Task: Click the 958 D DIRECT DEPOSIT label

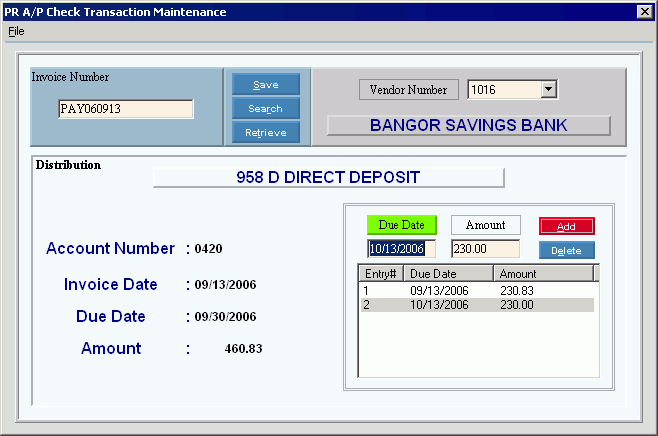Action: point(328,177)
